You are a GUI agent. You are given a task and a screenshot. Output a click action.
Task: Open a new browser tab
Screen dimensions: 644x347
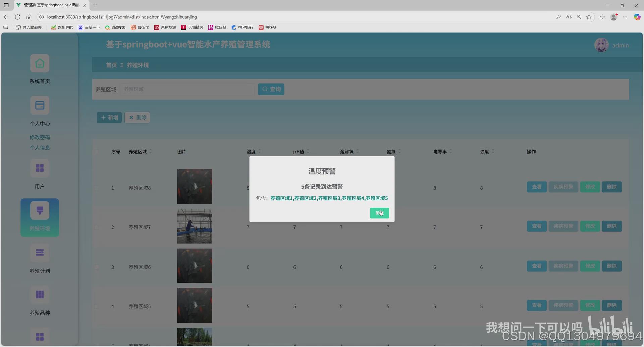tap(95, 5)
